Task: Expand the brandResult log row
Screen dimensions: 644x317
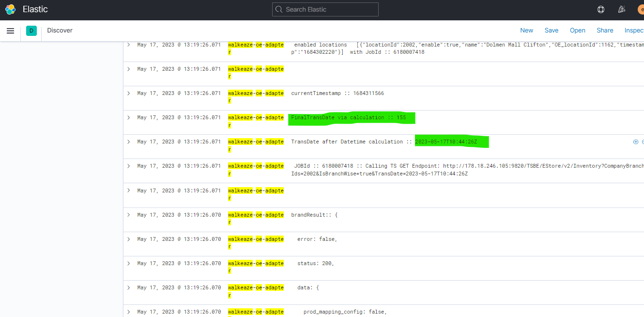Action: click(129, 215)
